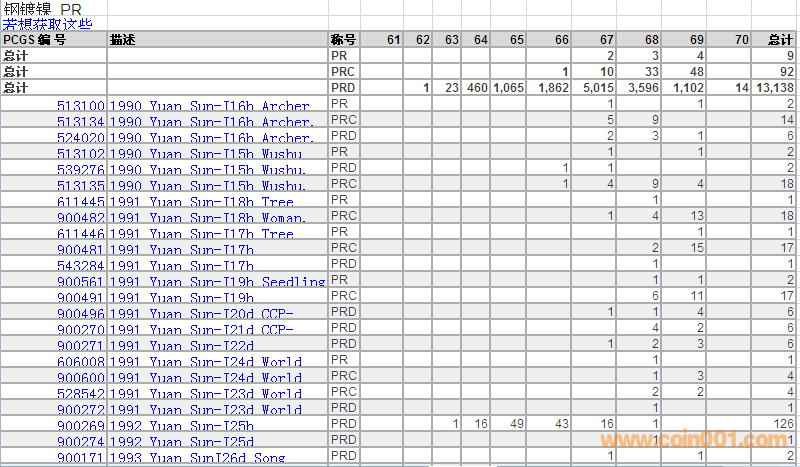This screenshot has height=467, width=800.
Task: Click the 描述 column header
Action: click(122, 40)
